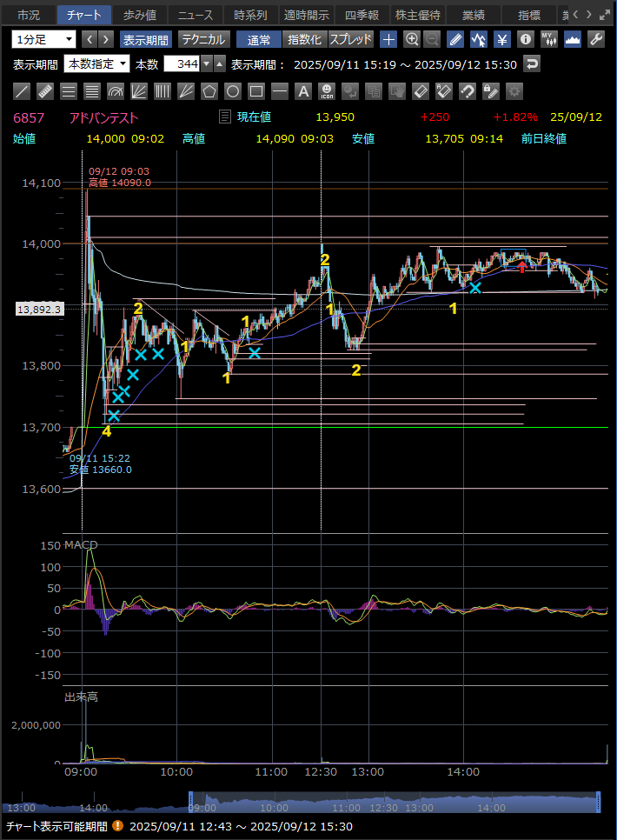This screenshot has height=840, width=617.
Task: Go to previous timeframe with left chevron
Action: pyautogui.click(x=90, y=39)
